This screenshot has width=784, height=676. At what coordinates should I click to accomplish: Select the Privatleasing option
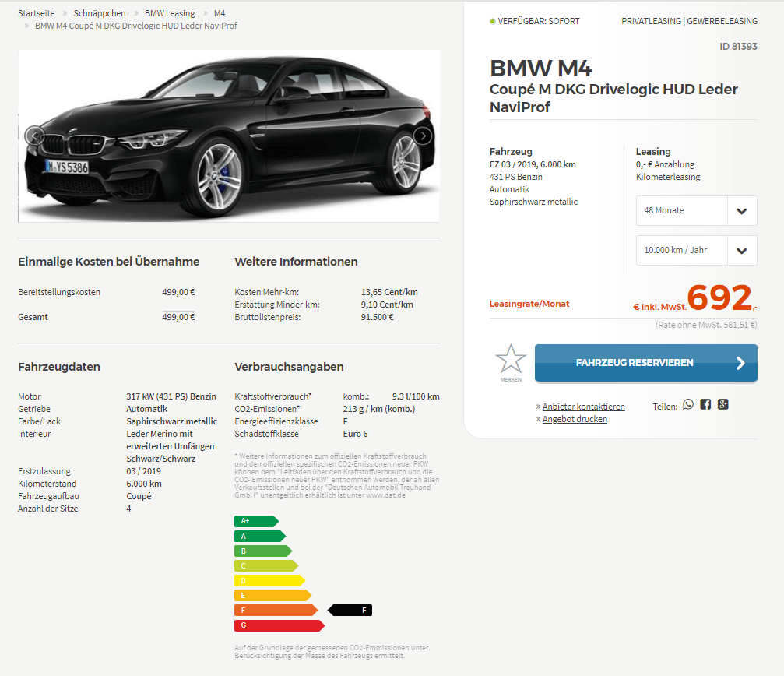coord(651,21)
